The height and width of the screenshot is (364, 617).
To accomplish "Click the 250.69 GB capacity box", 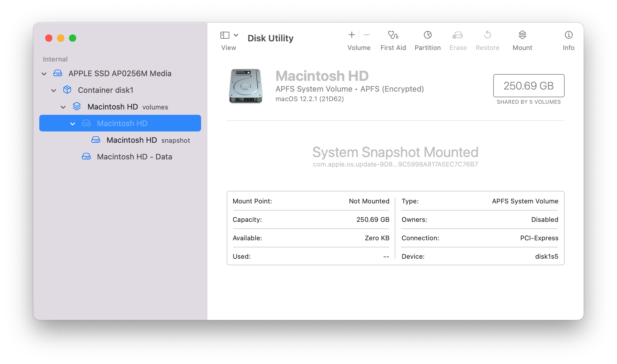I will 528,86.
